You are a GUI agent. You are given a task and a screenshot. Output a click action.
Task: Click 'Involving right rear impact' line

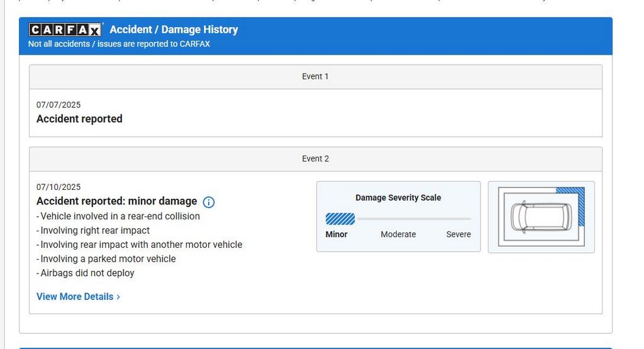93,230
